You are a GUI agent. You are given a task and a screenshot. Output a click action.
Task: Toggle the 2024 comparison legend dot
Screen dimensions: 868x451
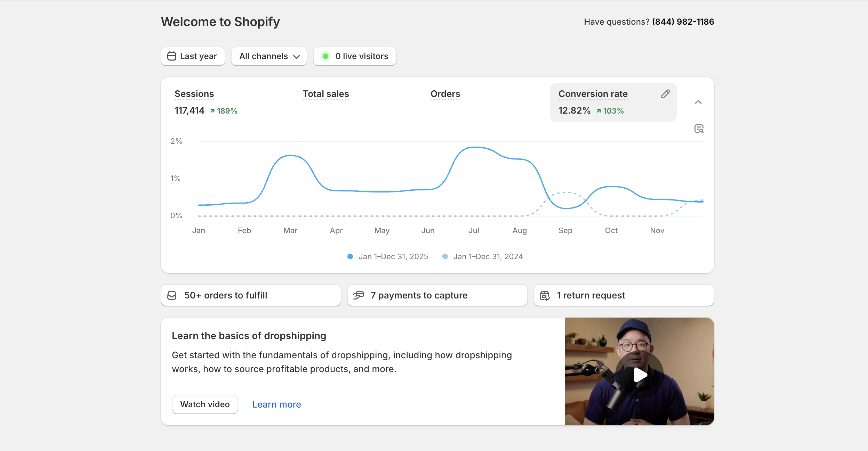tap(445, 256)
